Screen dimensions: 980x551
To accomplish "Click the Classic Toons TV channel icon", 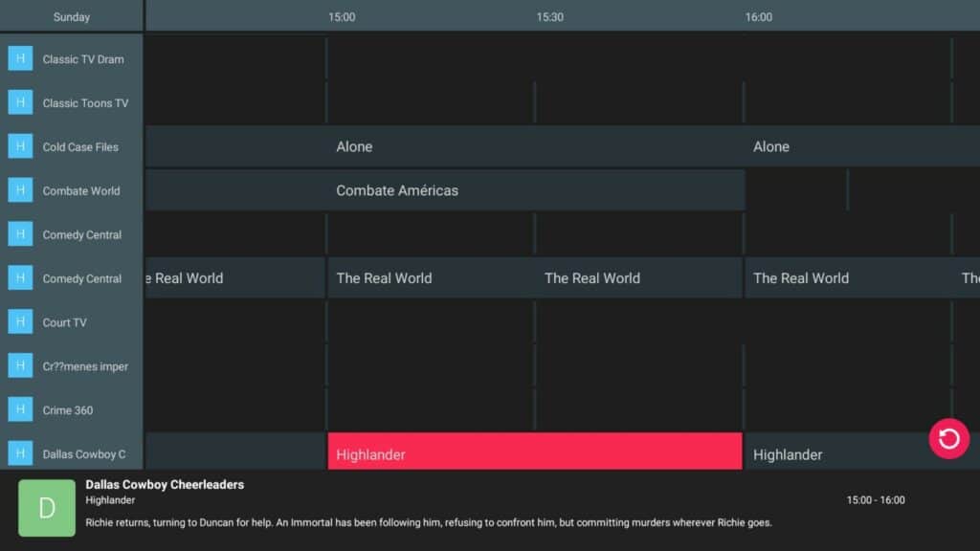I will [x=20, y=102].
